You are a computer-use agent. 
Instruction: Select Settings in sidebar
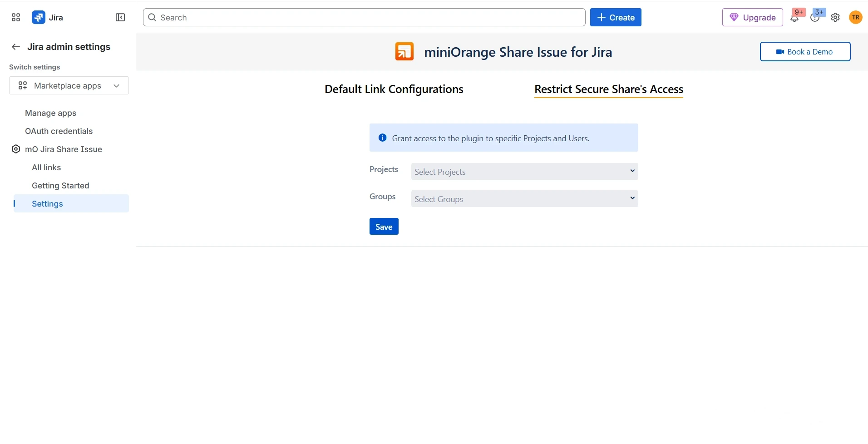click(x=71, y=203)
